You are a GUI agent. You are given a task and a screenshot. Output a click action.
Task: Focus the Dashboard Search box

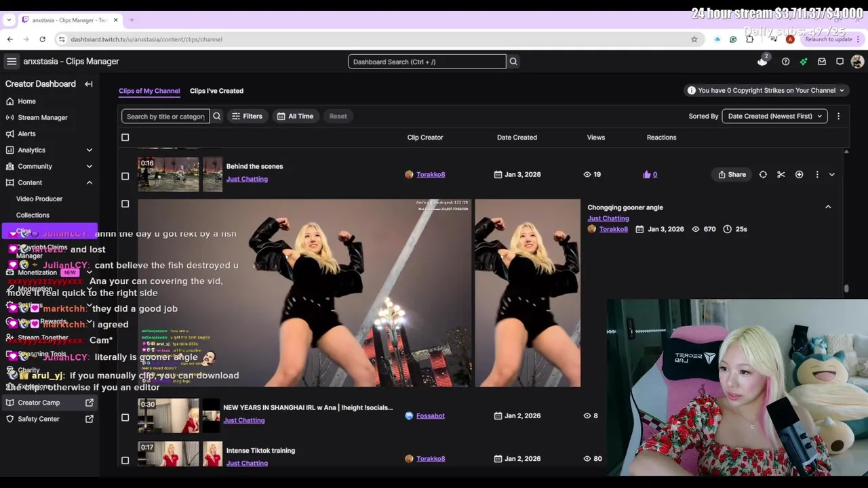[427, 62]
